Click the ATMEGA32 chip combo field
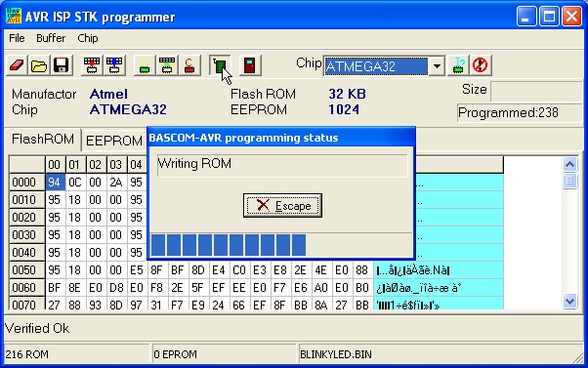 pos(376,66)
